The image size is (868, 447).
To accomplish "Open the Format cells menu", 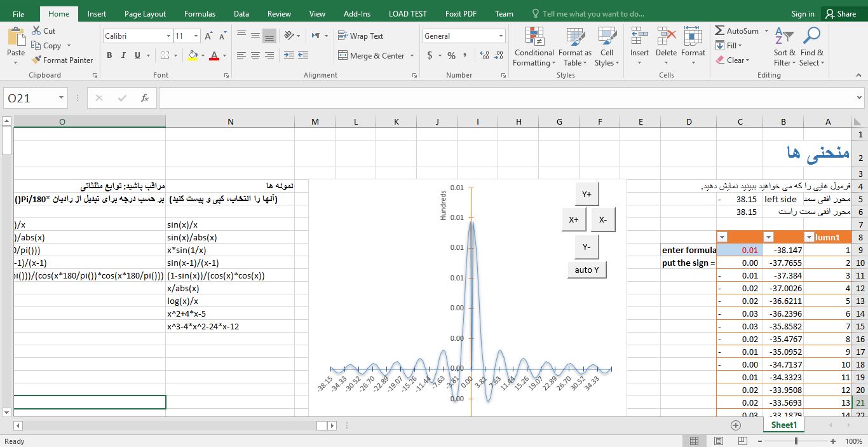I will coord(693,46).
